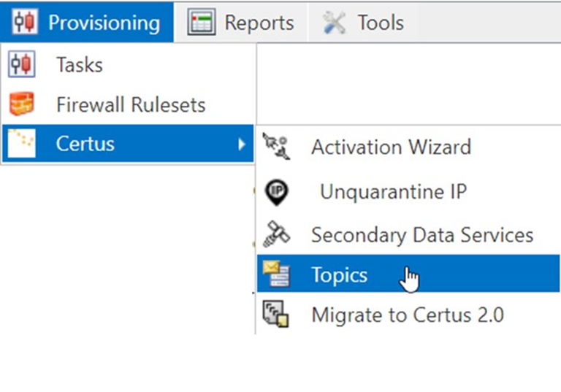Click the Provisioning menu icon

coord(24,22)
